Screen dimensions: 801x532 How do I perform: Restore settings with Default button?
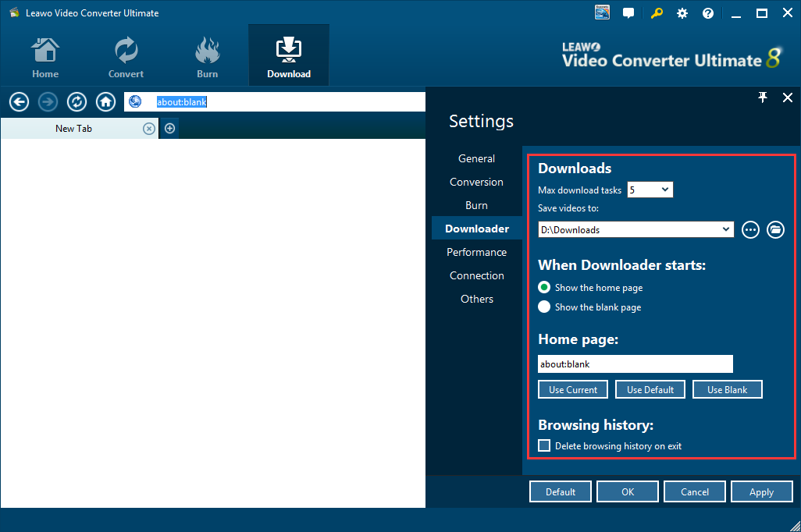561,491
